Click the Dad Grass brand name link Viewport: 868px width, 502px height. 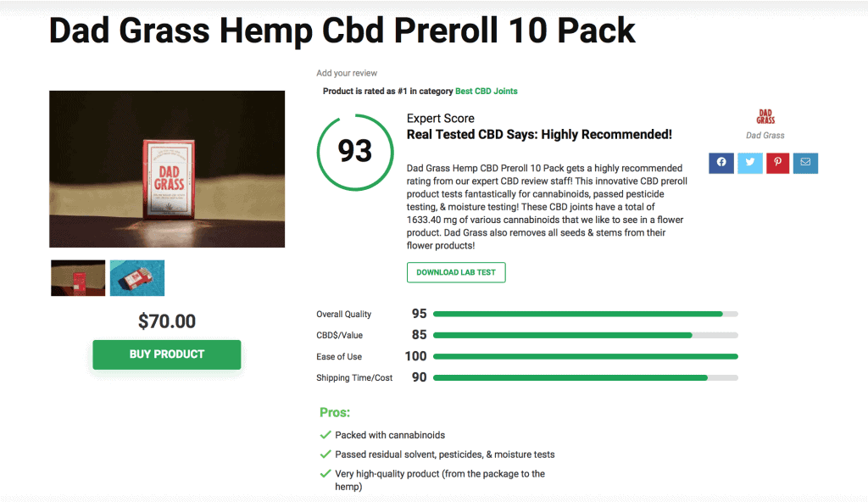(764, 135)
